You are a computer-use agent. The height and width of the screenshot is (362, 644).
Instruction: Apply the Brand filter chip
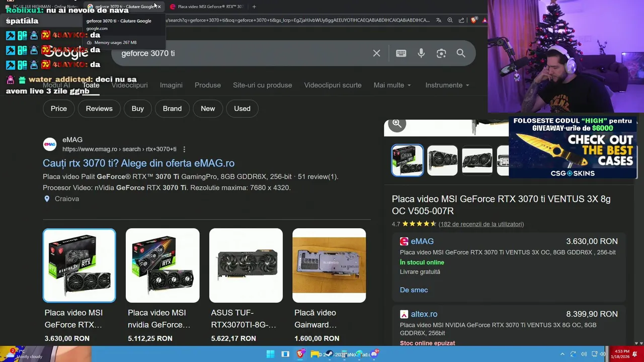click(x=172, y=109)
